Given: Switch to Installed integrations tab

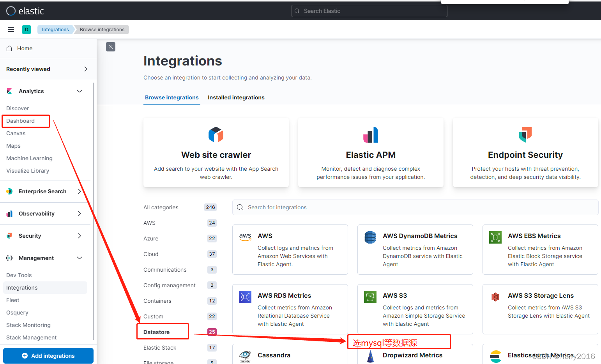Looking at the screenshot, I should click(x=236, y=97).
